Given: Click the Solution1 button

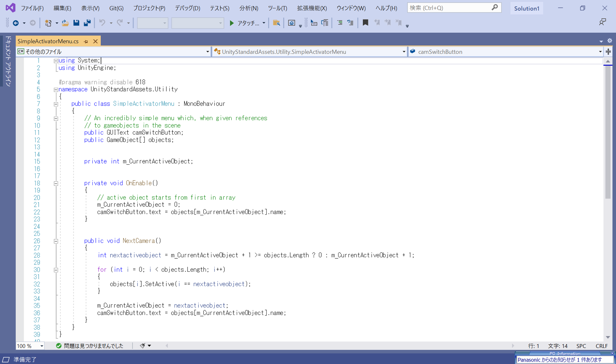Looking at the screenshot, I should [x=527, y=8].
